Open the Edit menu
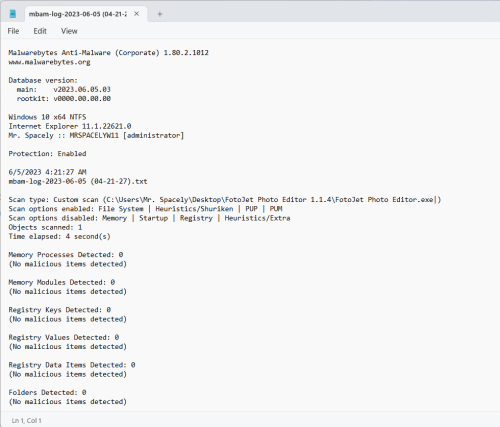Image resolution: width=500 pixels, height=427 pixels. pyautogui.click(x=40, y=31)
